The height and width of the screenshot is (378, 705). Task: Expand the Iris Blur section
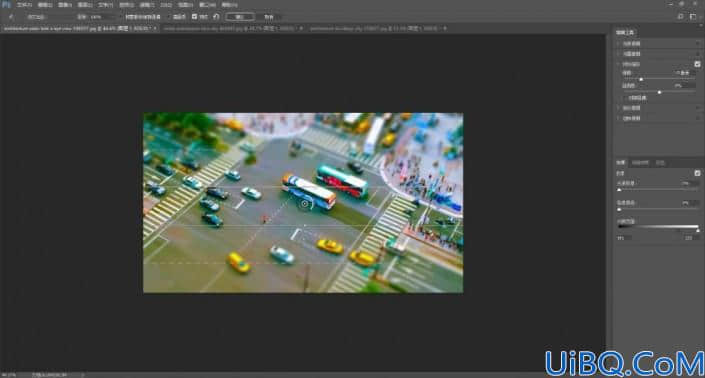point(618,54)
